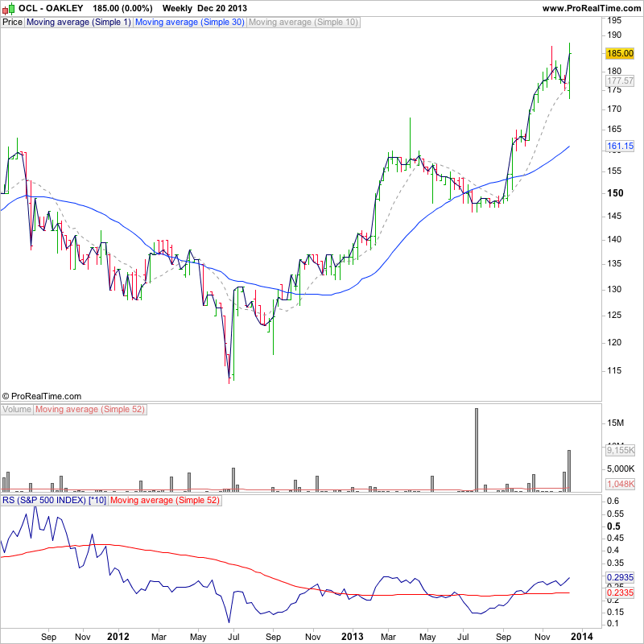
Task: Select Moving average (Simple 1) label
Action: (x=78, y=23)
